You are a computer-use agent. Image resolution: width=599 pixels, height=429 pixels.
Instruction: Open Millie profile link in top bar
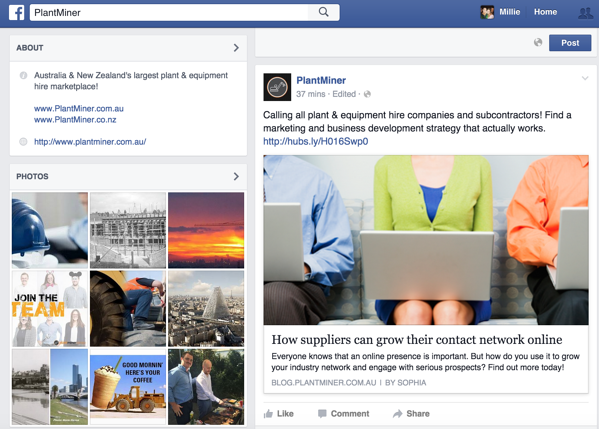tap(510, 12)
